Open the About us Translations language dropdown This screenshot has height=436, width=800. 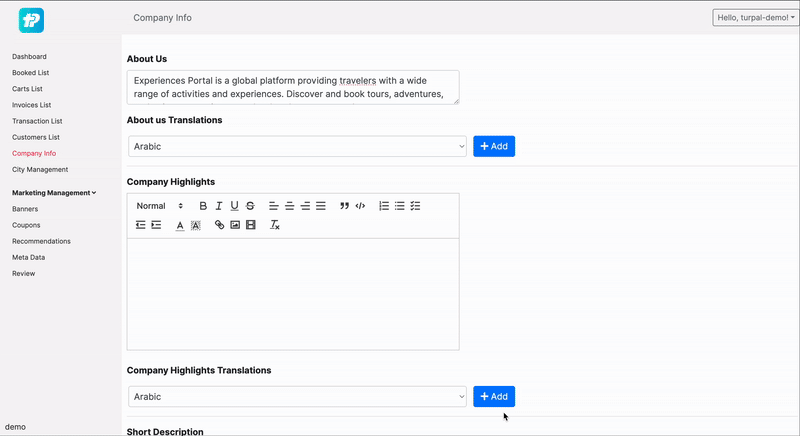tap(297, 146)
